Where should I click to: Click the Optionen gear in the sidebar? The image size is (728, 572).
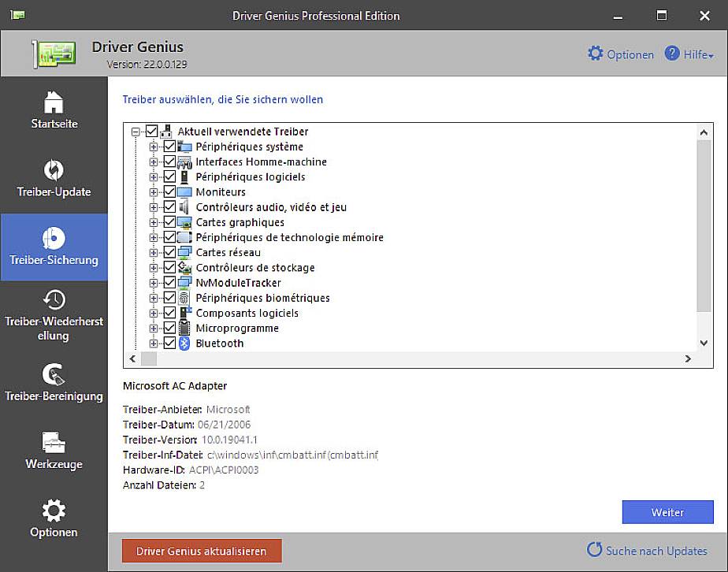54,520
